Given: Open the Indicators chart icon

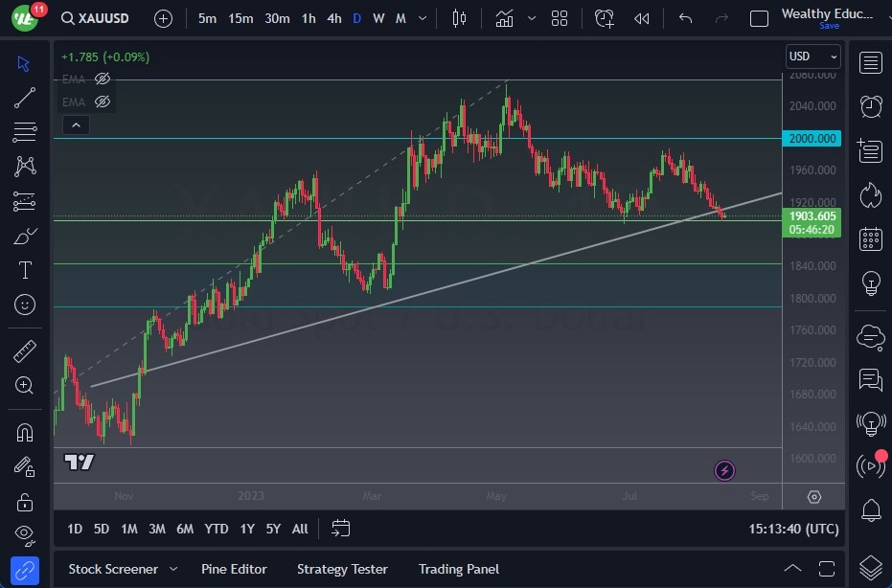Looking at the screenshot, I should coord(504,18).
